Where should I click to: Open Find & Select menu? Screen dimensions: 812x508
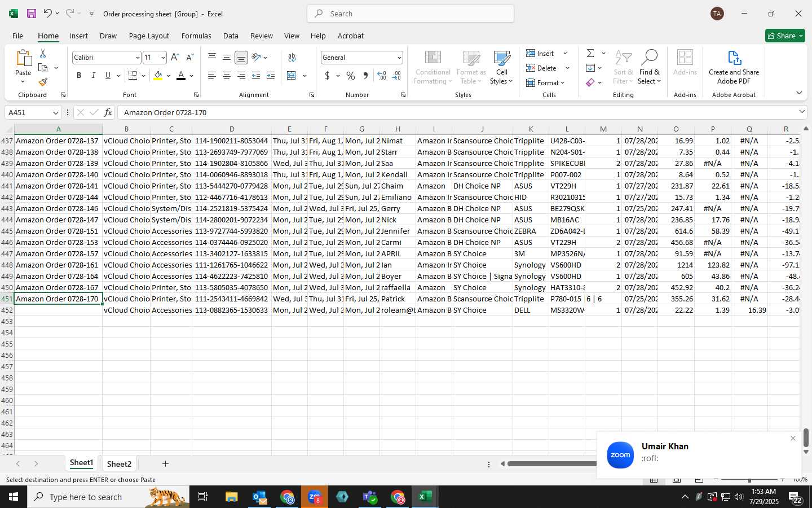tap(649, 68)
